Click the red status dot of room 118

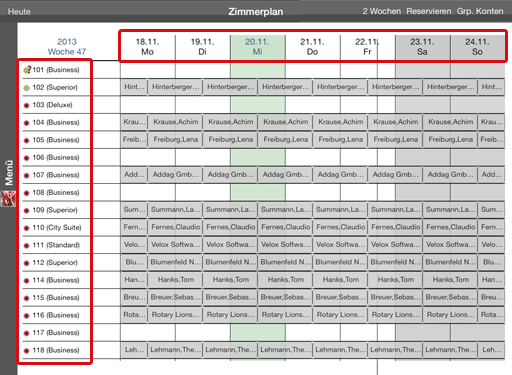tap(26, 351)
